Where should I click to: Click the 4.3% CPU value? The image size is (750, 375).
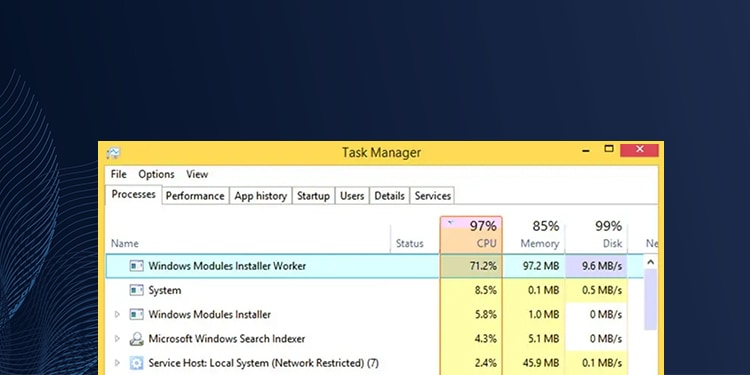pyautogui.click(x=485, y=339)
